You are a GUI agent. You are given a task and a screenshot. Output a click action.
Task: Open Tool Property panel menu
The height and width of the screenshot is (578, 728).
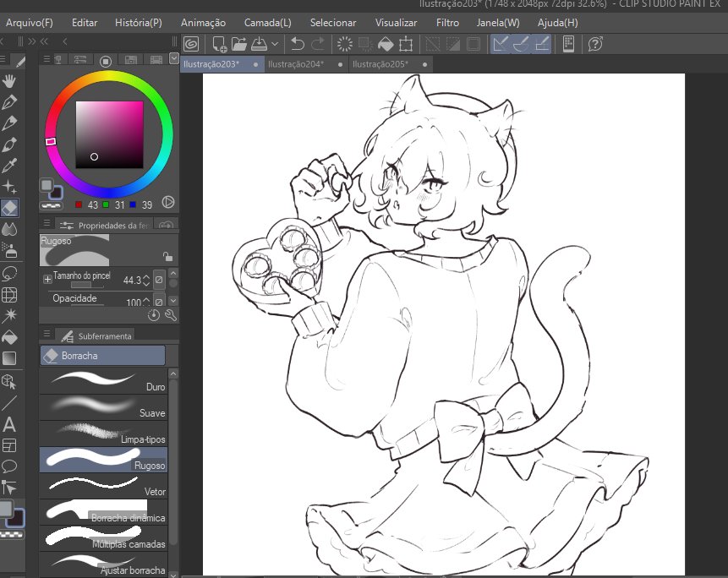coord(47,223)
